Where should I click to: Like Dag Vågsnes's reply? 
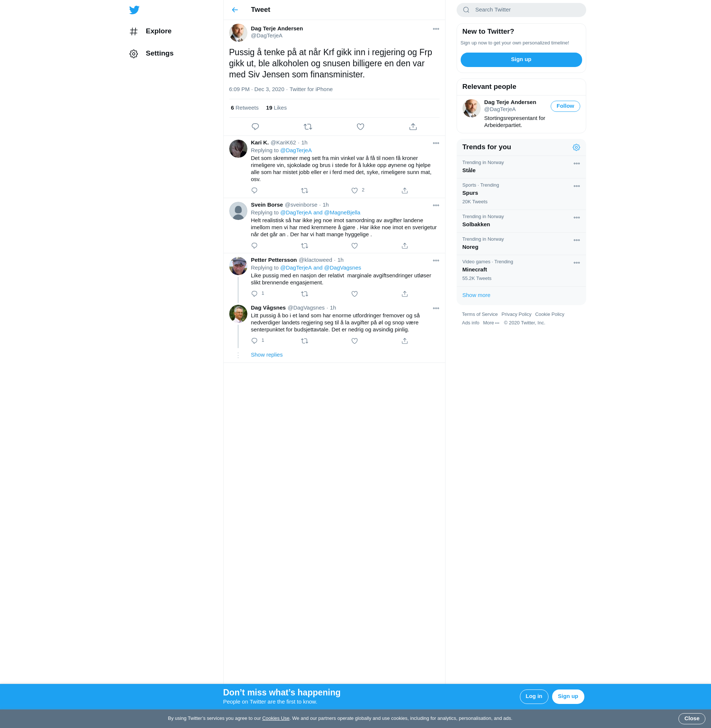tap(355, 341)
